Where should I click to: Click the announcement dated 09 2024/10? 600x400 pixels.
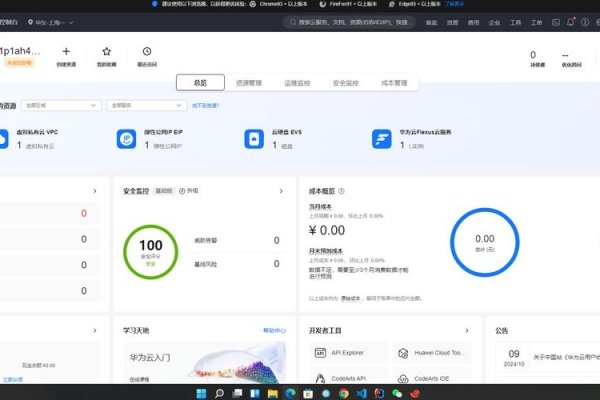[548, 358]
